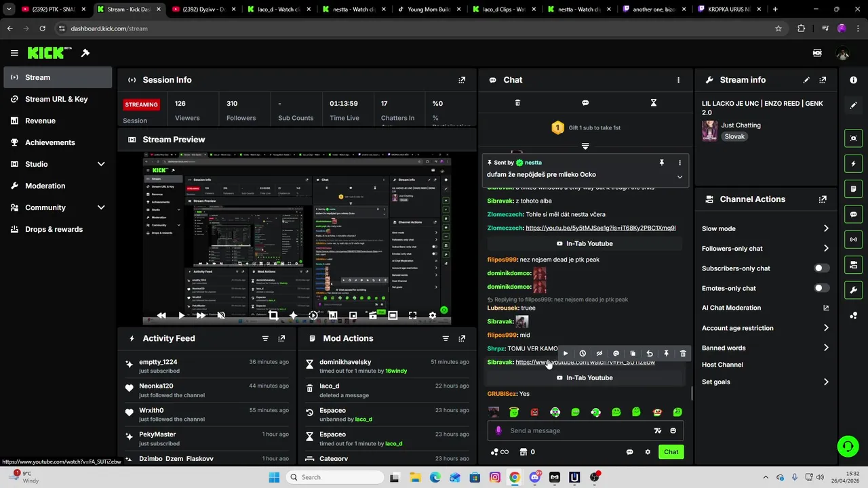Click the speech bubble tab in chat toolbar

(x=585, y=103)
